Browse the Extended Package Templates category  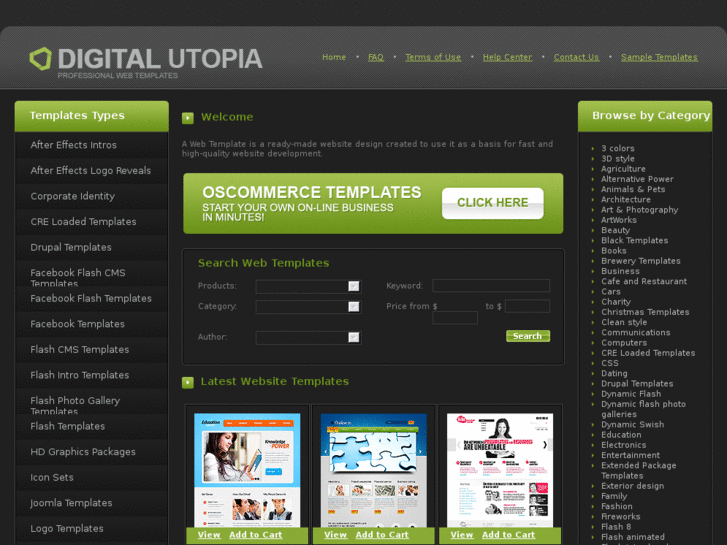[638, 470]
